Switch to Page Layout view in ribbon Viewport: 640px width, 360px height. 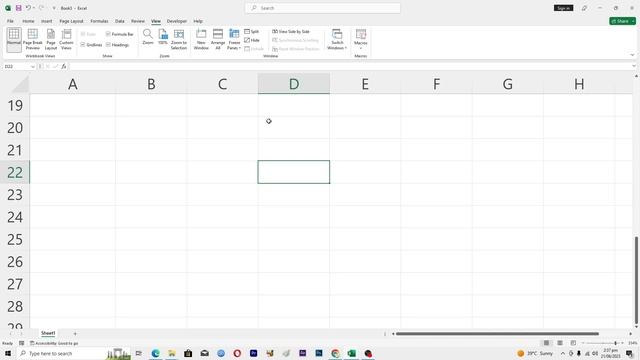[x=51, y=40]
